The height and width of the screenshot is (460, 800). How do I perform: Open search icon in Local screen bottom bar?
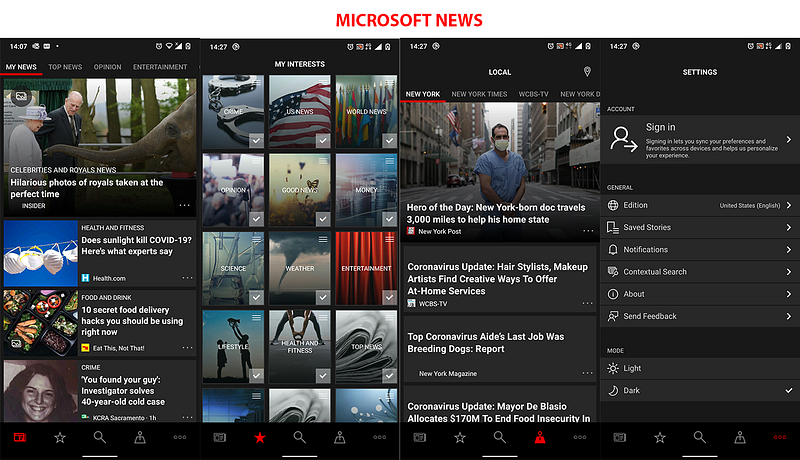click(500, 437)
